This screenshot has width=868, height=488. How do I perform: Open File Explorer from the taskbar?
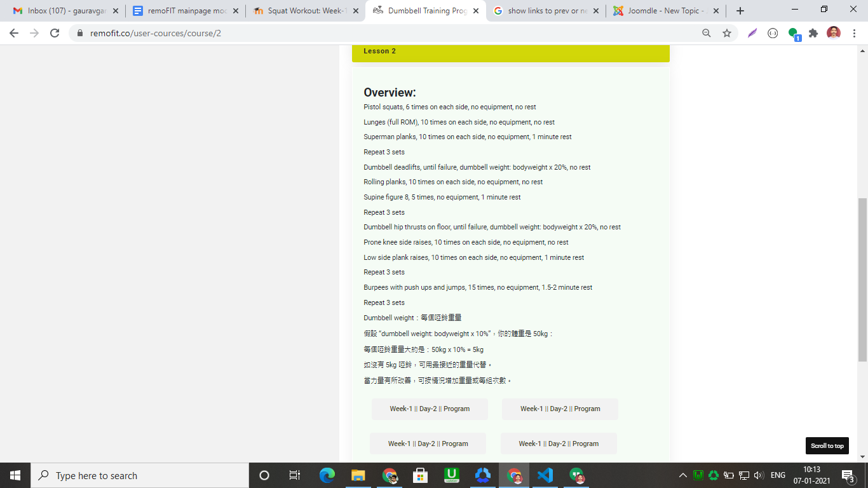pos(358,475)
